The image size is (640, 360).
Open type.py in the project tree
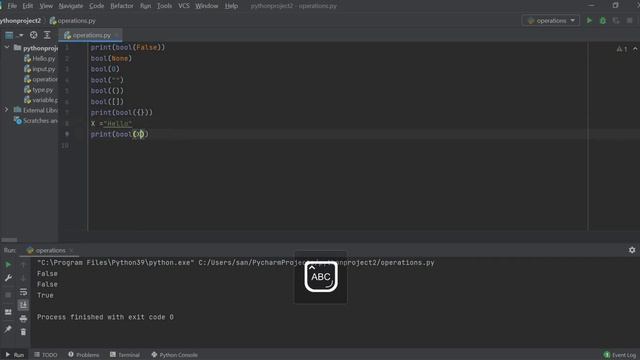(38, 89)
